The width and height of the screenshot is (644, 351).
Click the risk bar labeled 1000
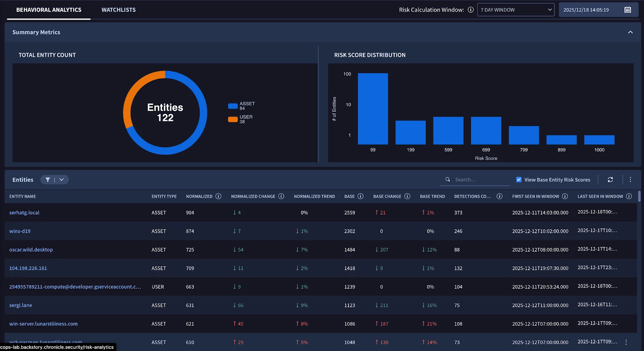[599, 140]
